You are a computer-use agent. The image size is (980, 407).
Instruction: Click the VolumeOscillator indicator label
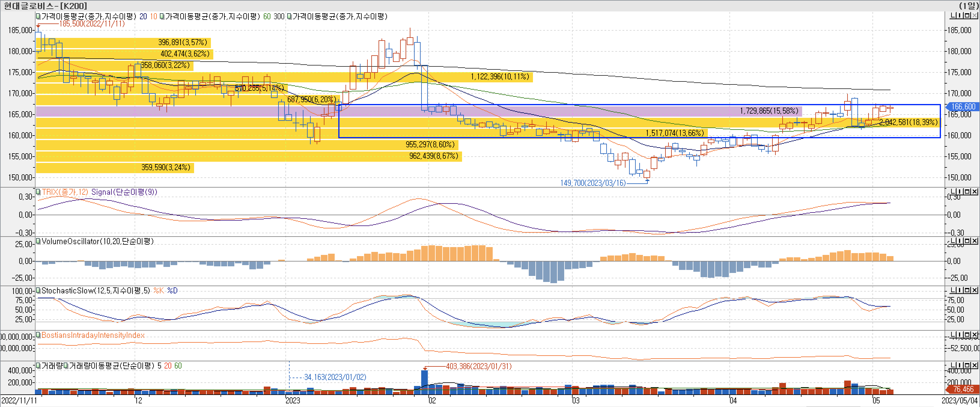97,241
